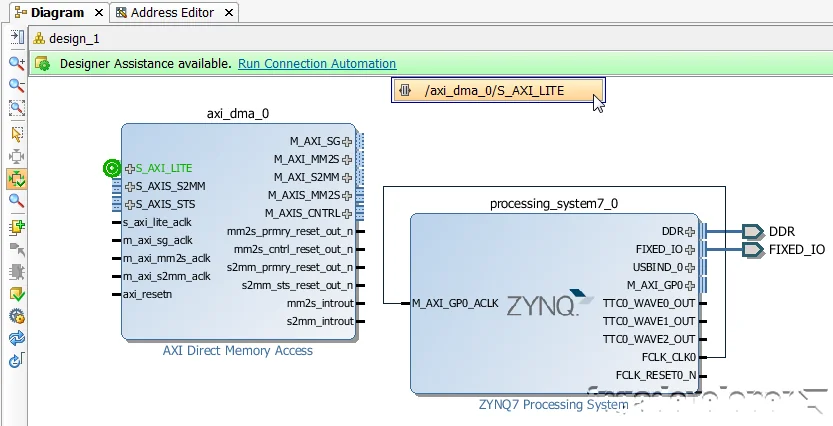Close the Address Editor tab
The image size is (833, 426).
pos(229,13)
